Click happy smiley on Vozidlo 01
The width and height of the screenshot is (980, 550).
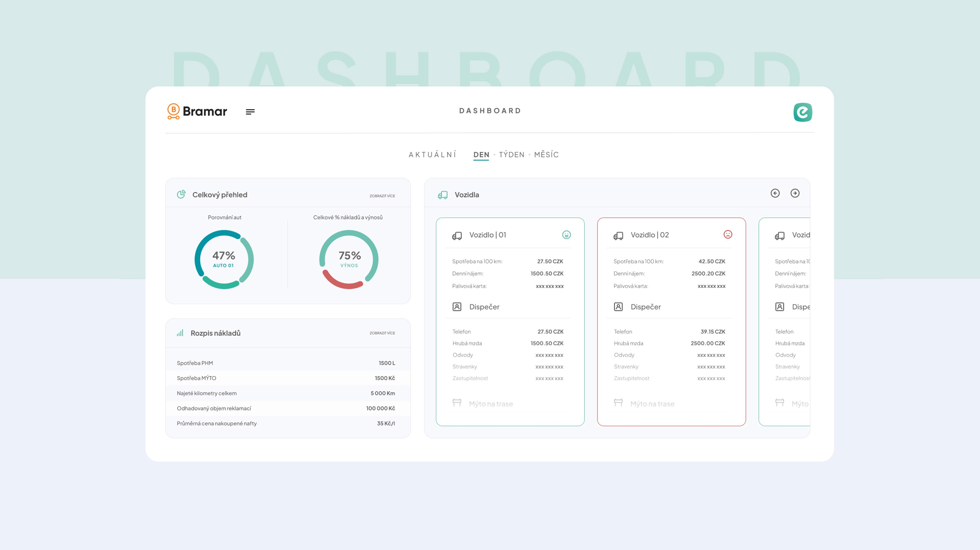click(566, 235)
